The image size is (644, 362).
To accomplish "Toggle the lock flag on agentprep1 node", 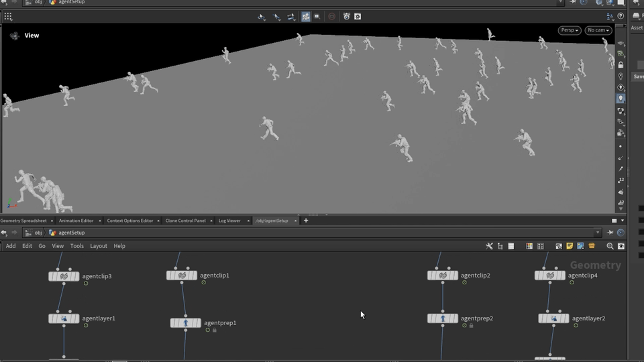I will (215, 330).
